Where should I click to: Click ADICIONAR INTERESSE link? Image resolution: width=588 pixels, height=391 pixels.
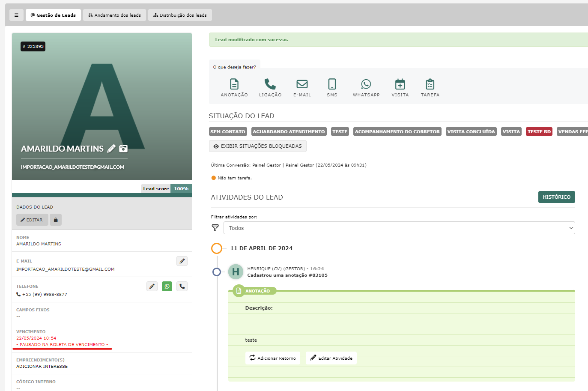pos(42,367)
